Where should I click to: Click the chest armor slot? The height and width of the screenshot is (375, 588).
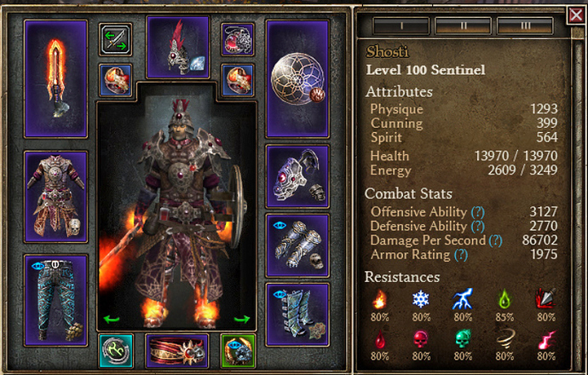click(56, 197)
